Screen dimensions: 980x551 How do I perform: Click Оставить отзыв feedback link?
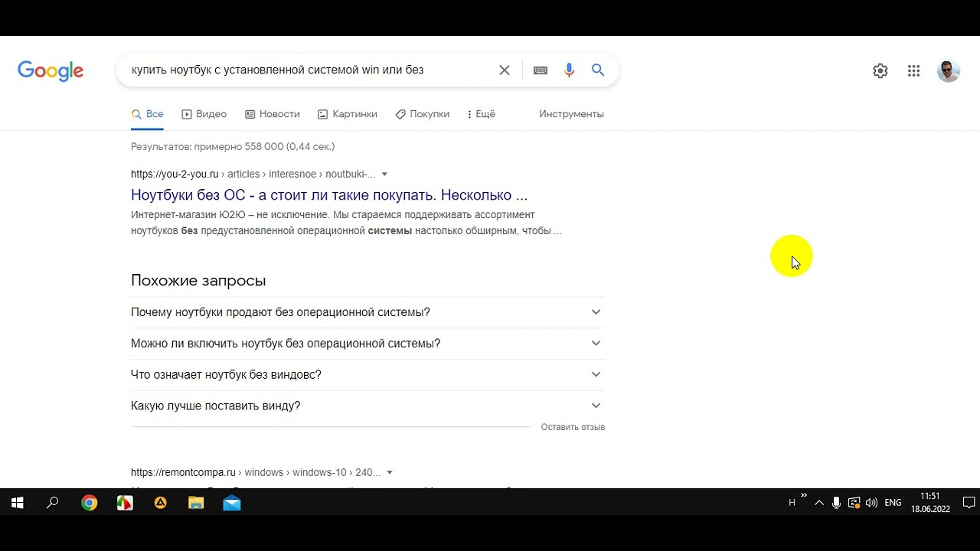click(x=573, y=427)
